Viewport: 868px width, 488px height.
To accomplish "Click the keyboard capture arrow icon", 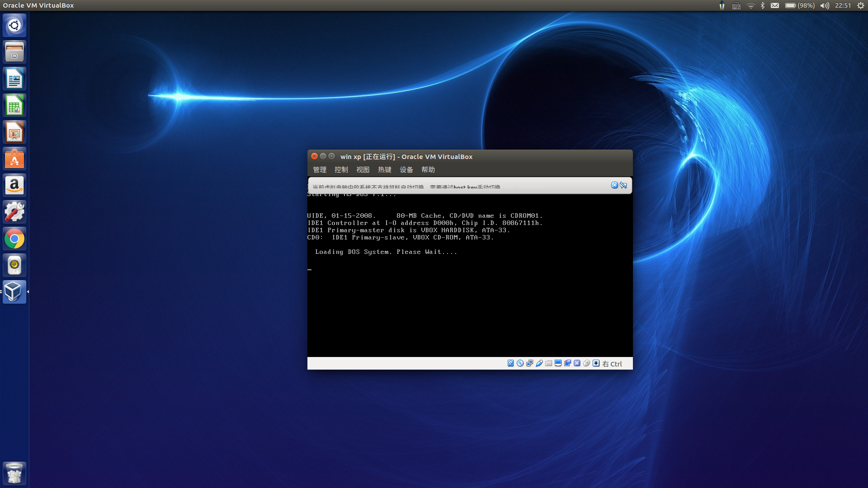I will [x=596, y=363].
